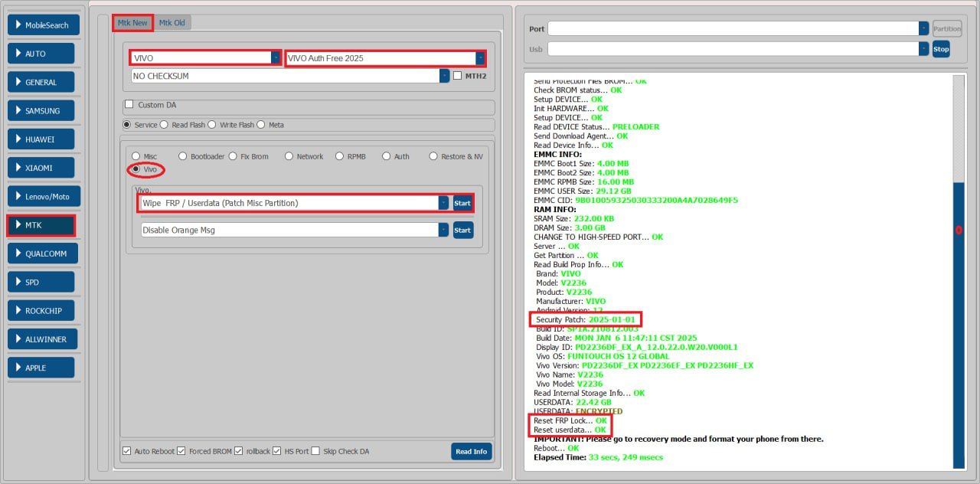The width and height of the screenshot is (980, 484).
Task: Toggle the HS Port checkbox
Action: [x=277, y=451]
